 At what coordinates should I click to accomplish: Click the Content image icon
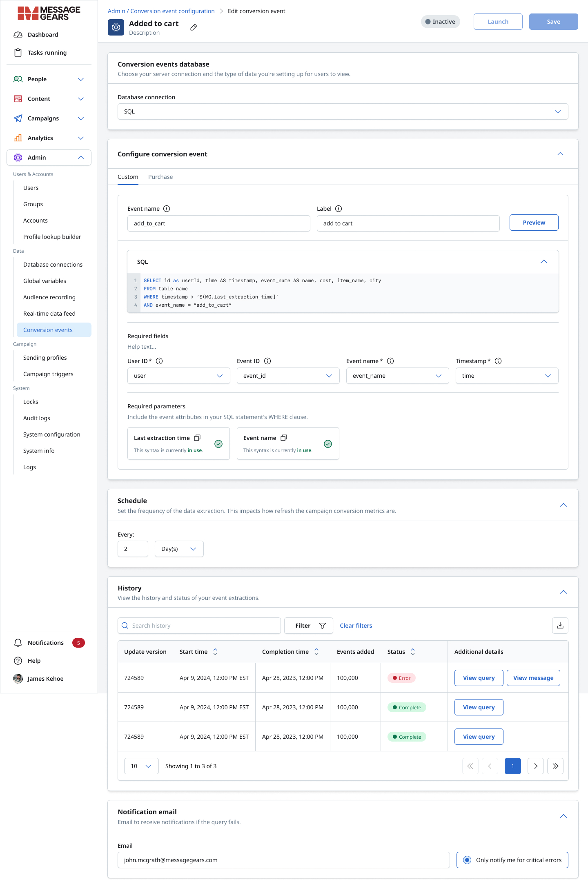tap(18, 99)
